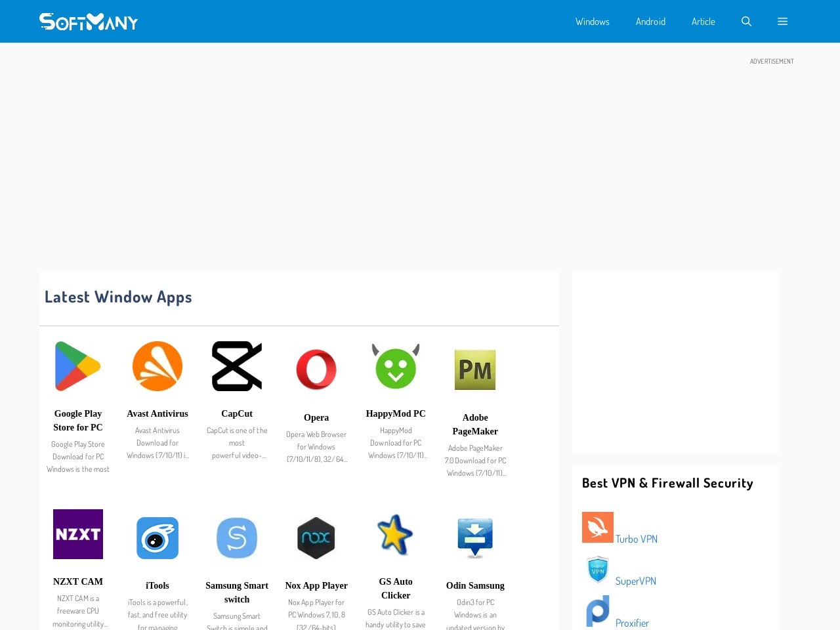
Task: Open the Proxifier text link
Action: pos(632,623)
